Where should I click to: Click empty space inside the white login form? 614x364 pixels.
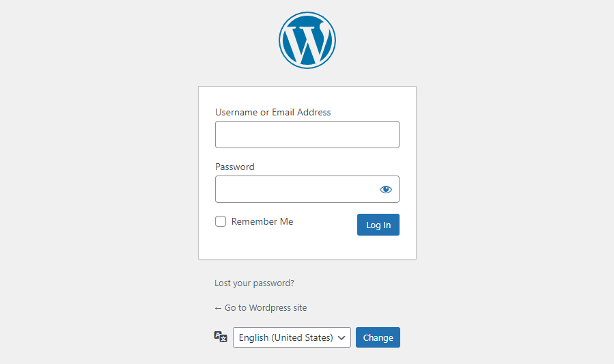[x=307, y=246]
